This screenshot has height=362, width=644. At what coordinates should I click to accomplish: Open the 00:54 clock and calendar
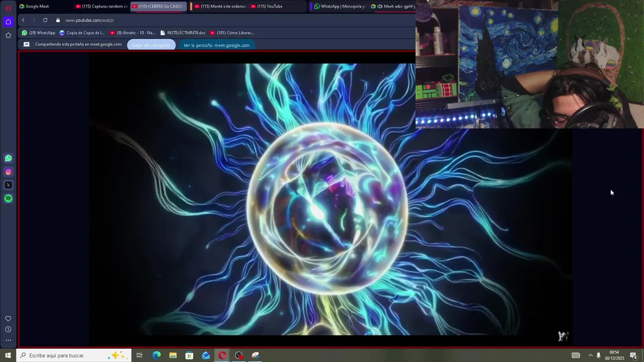click(614, 355)
